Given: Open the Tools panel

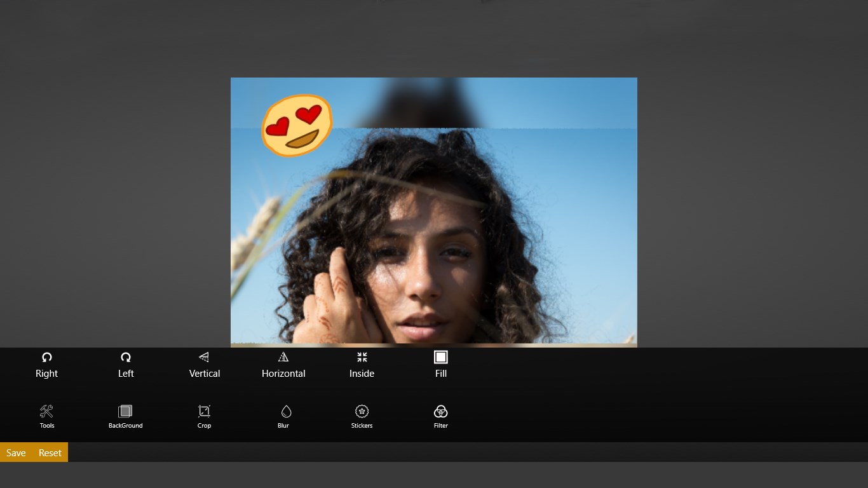Looking at the screenshot, I should tap(46, 416).
